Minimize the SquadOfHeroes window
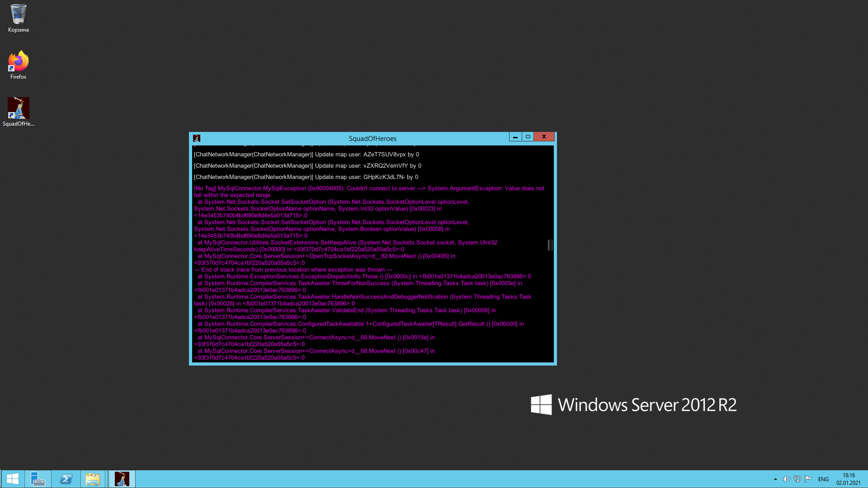The image size is (868, 488). (x=515, y=136)
